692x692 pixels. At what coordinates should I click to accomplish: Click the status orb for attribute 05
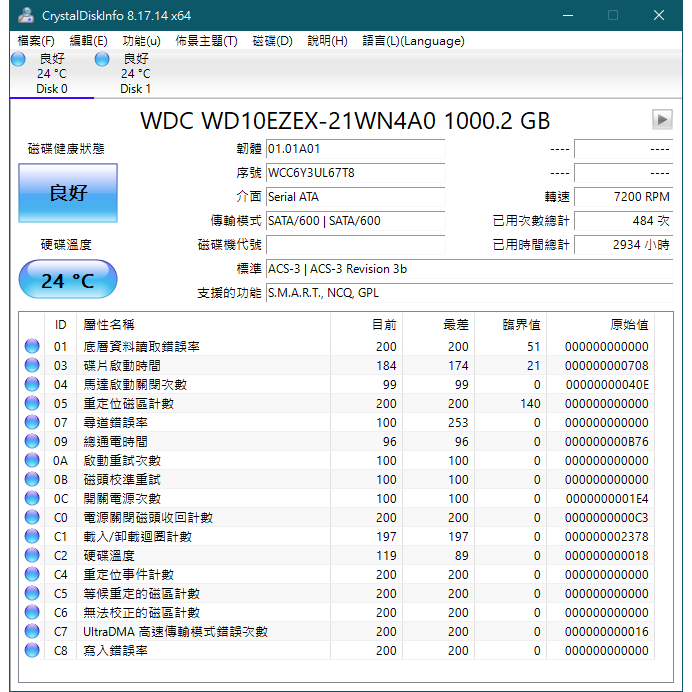(x=32, y=403)
